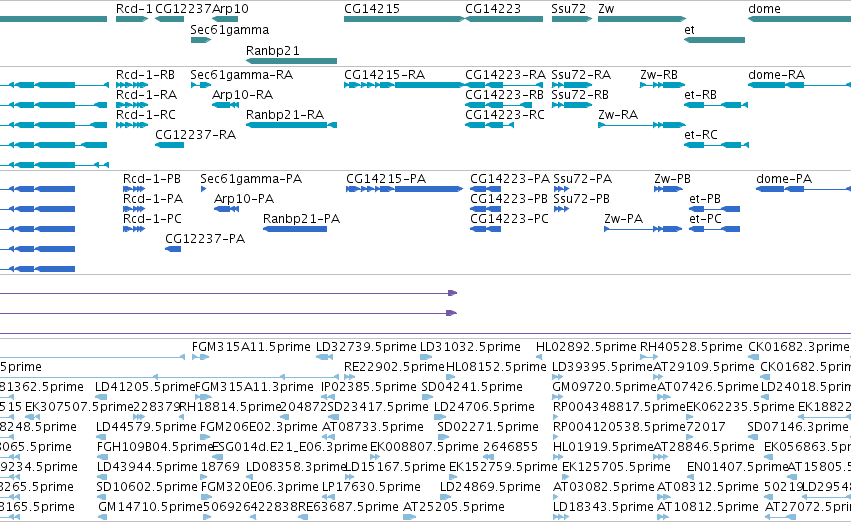Select the Rcd-1 gene label
The image size is (851, 522).
pos(134,9)
